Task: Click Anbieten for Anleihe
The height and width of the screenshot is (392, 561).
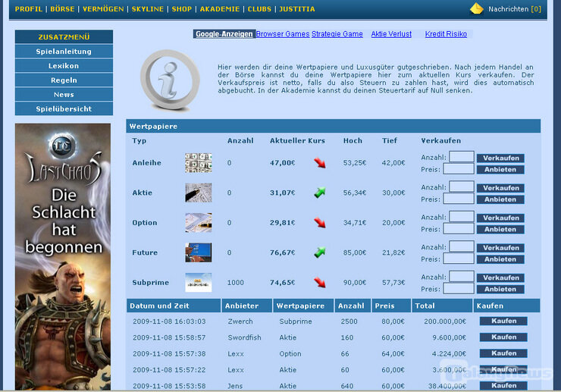Action: tap(501, 169)
